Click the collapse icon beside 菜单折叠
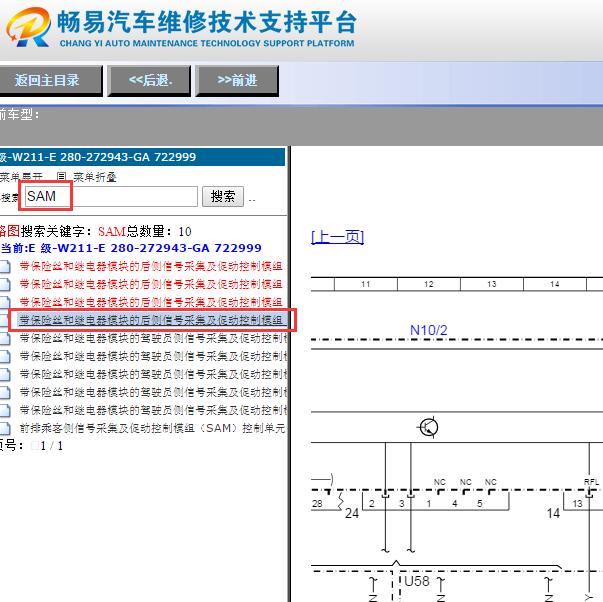The image size is (603, 602). click(62, 177)
